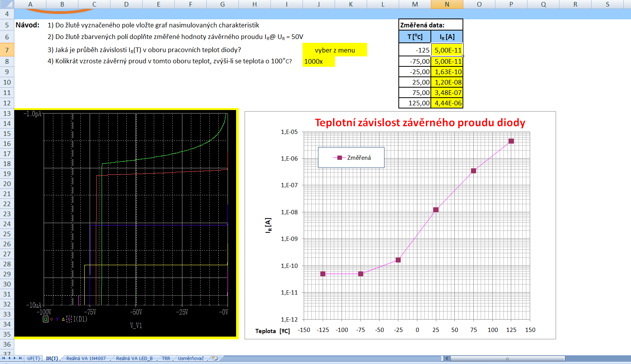
Task: Open the UF(T) sheet tab
Action: [33, 358]
